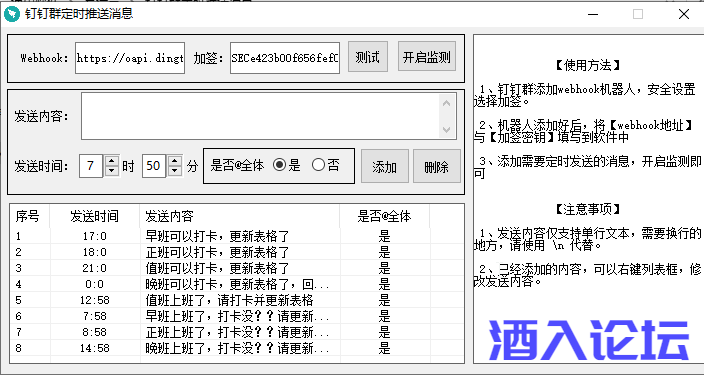Click the send time cell 12:58
The height and width of the screenshot is (375, 704).
point(95,300)
